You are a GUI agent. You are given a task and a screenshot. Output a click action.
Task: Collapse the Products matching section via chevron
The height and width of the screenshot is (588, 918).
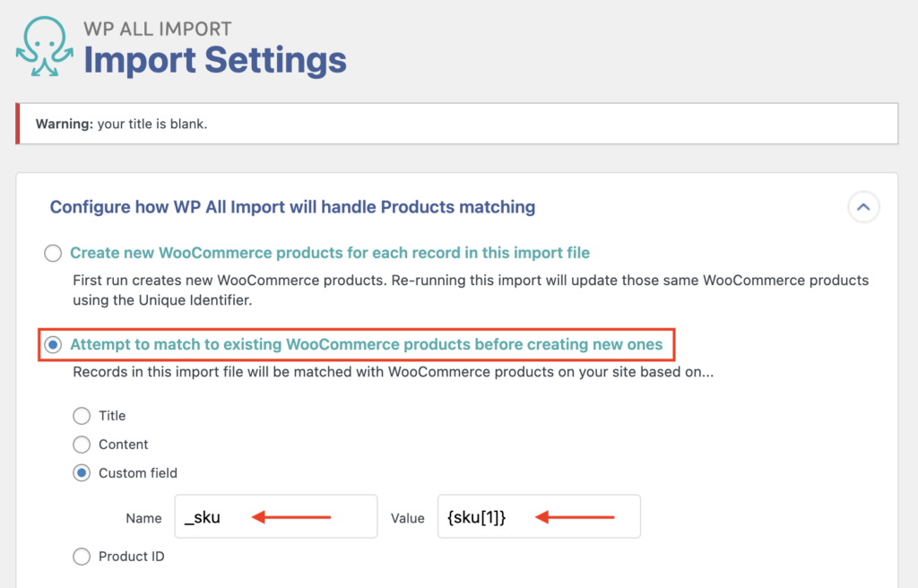click(x=863, y=207)
